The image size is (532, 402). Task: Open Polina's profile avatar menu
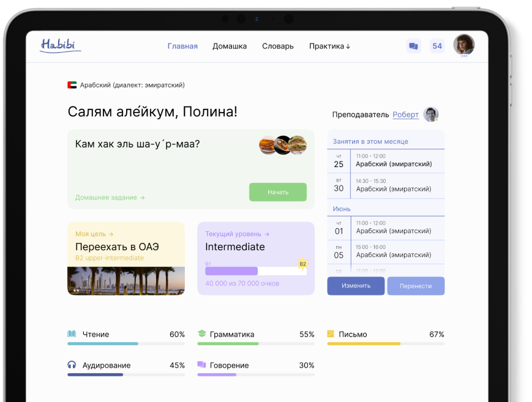[x=464, y=45]
